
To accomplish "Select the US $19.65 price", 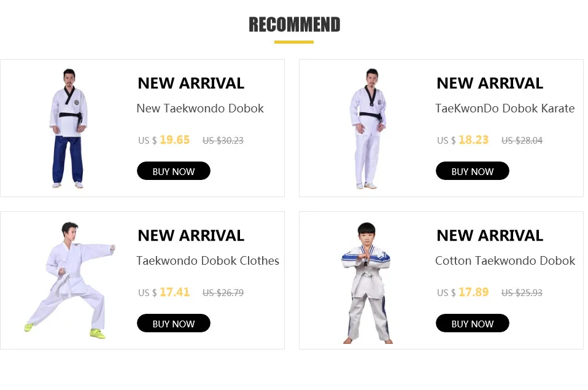I will [164, 140].
